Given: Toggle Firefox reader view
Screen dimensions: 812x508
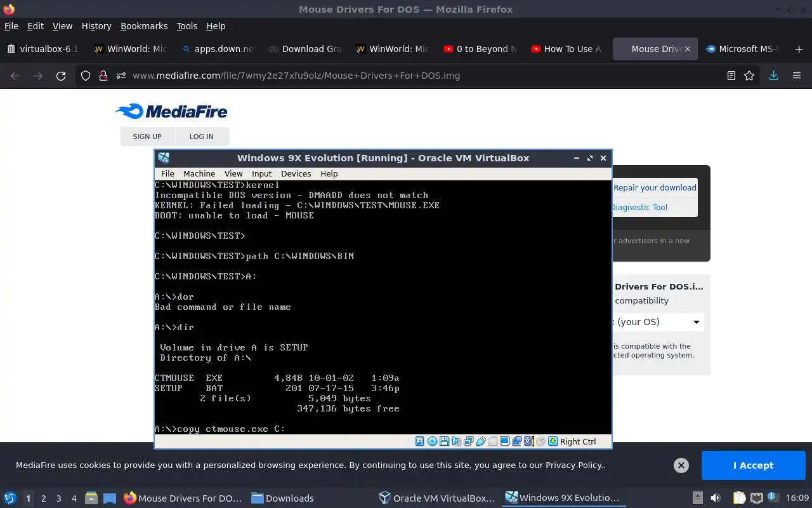Looking at the screenshot, I should point(731,76).
